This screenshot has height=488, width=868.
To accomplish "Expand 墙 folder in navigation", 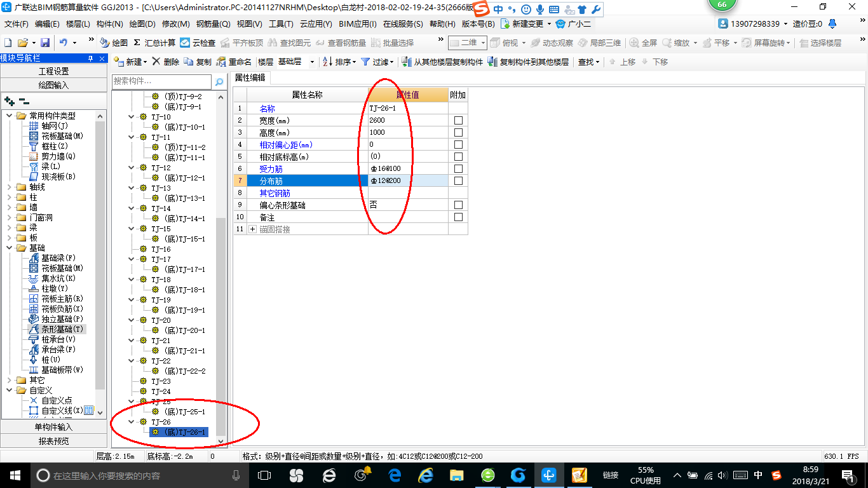I will pyautogui.click(x=9, y=207).
